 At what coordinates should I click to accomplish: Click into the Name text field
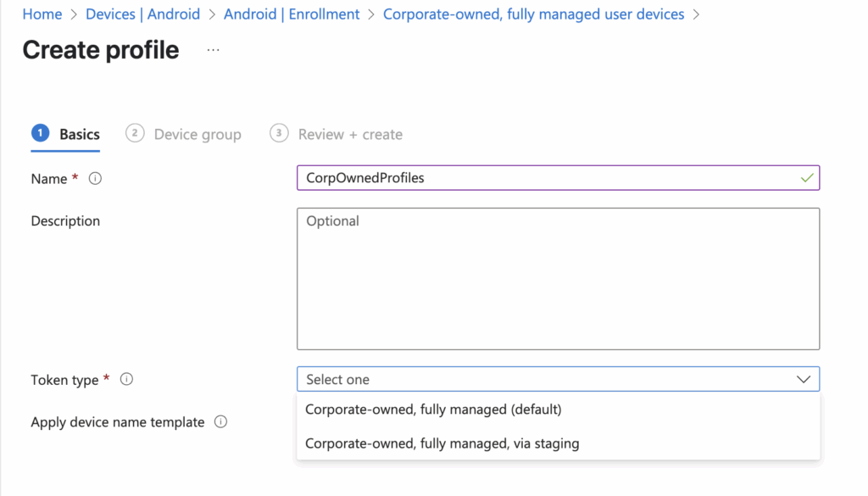click(x=542, y=178)
